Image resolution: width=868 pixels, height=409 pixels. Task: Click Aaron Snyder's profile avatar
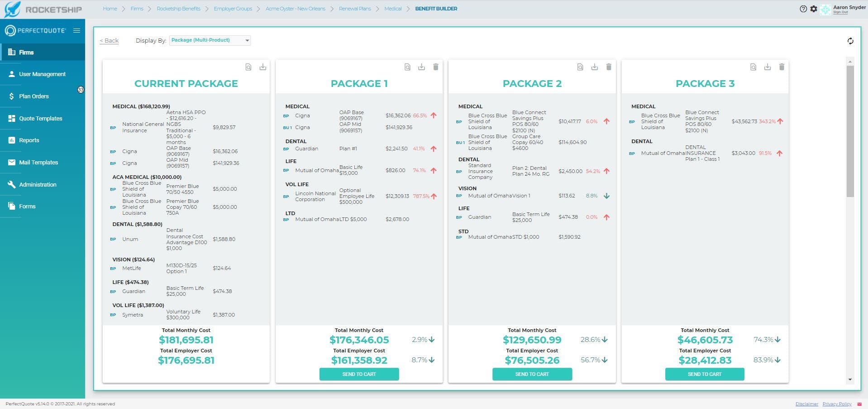pyautogui.click(x=825, y=10)
